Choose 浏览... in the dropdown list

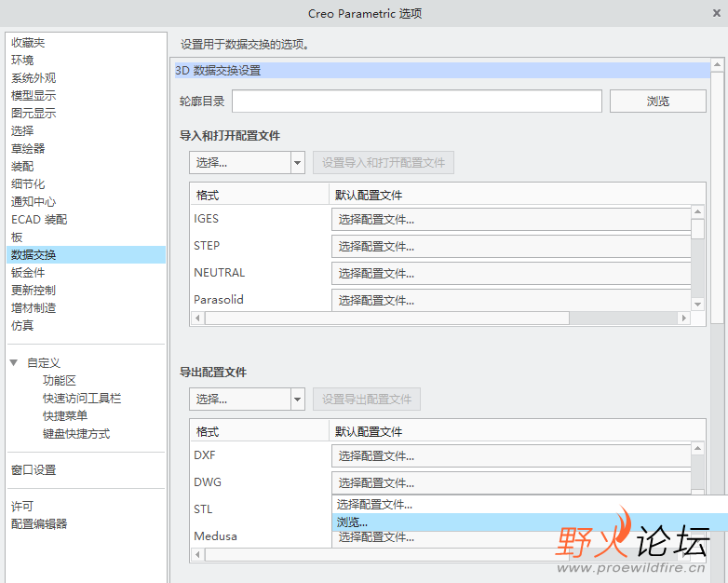530,522
